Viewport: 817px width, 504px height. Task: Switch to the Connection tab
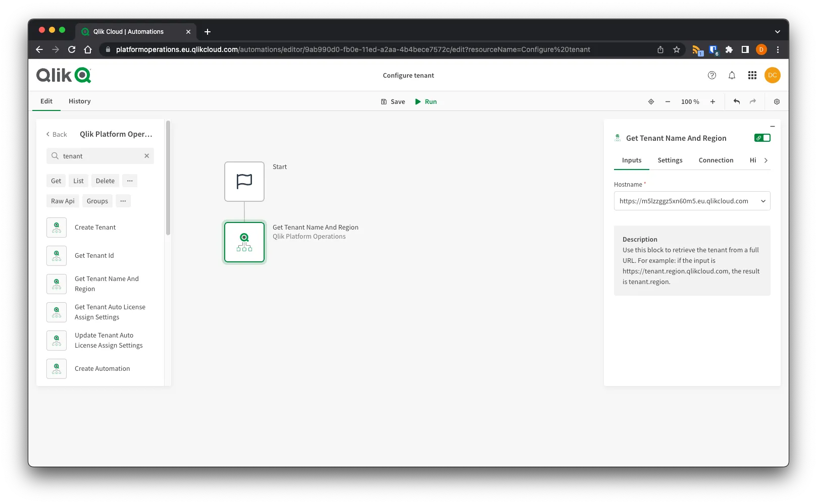tap(716, 160)
